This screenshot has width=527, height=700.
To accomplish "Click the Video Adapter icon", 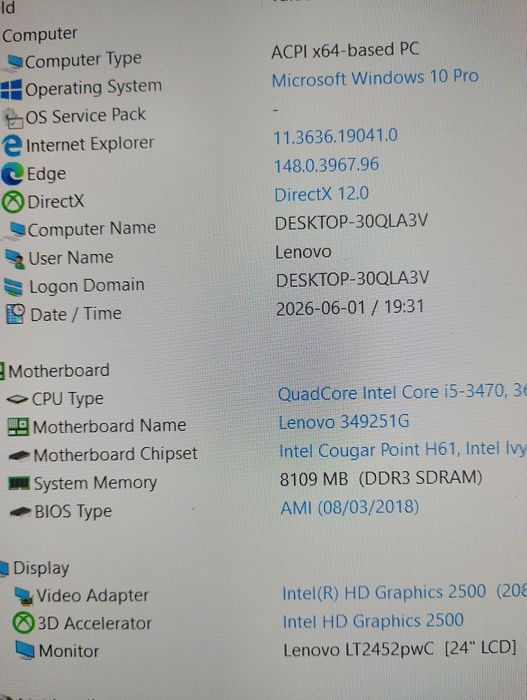I will [24, 596].
